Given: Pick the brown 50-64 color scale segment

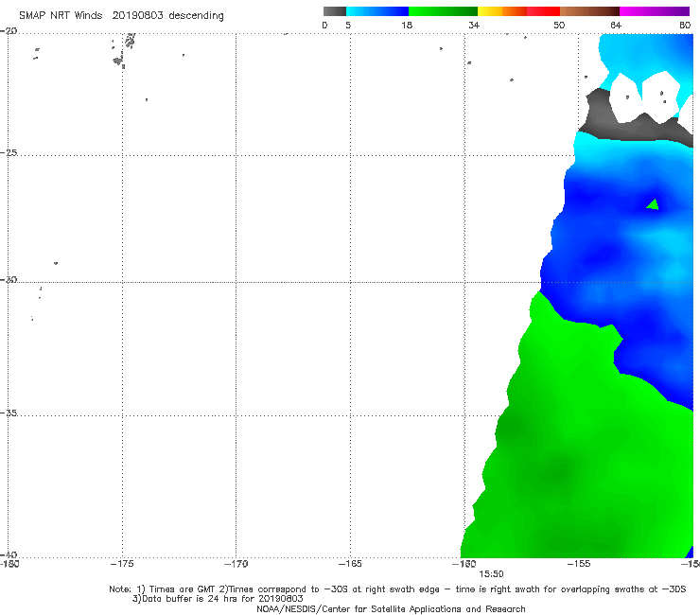Looking at the screenshot, I should click(x=589, y=11).
